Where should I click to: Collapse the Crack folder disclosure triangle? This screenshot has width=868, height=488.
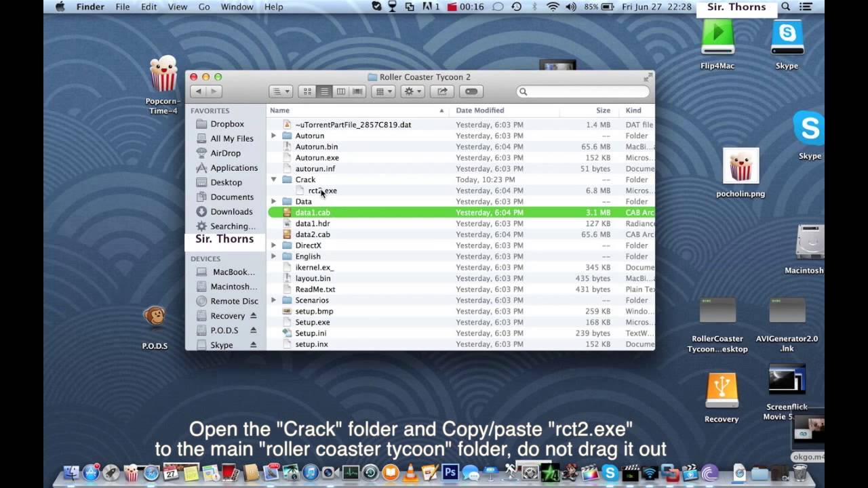click(x=273, y=180)
